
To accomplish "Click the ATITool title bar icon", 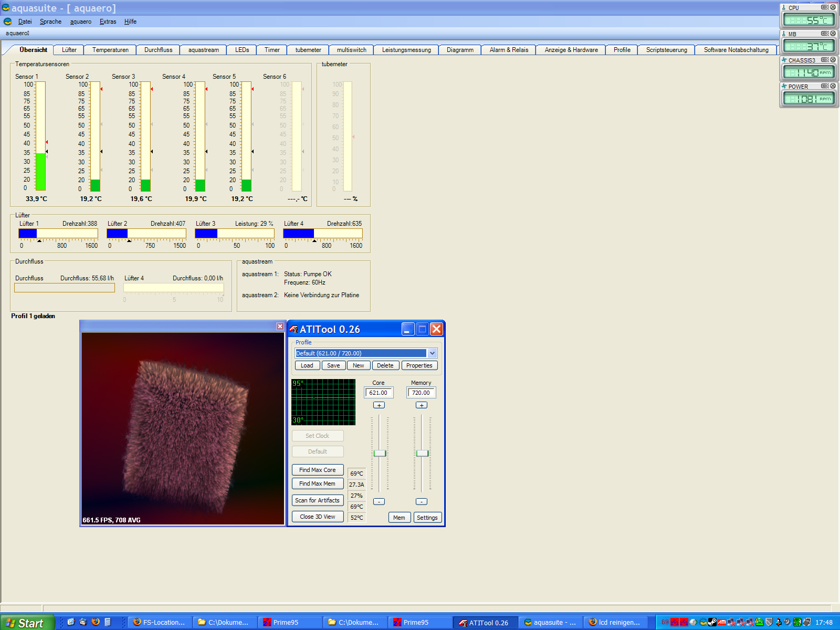I will pyautogui.click(x=293, y=329).
